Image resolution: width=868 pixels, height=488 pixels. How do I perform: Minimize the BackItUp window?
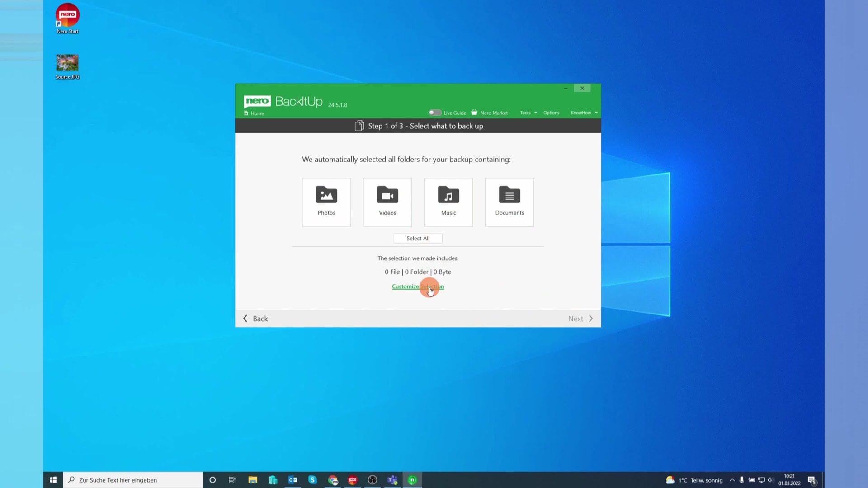[566, 88]
